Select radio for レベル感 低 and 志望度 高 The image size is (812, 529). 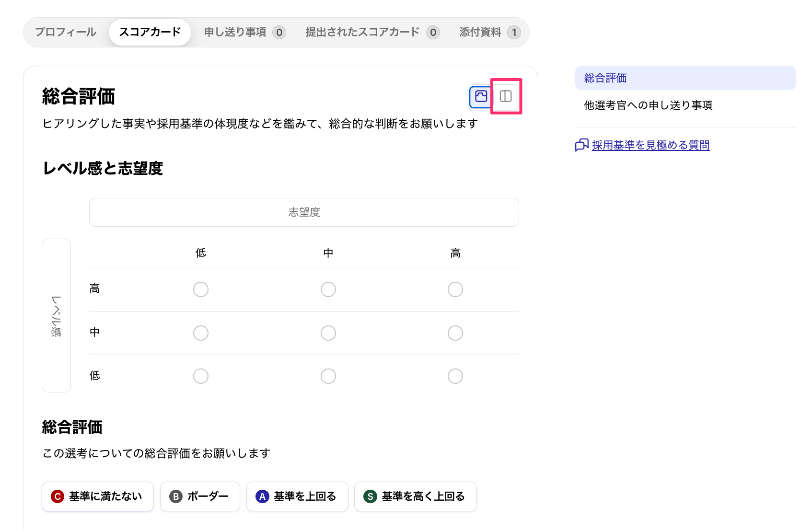(x=455, y=376)
